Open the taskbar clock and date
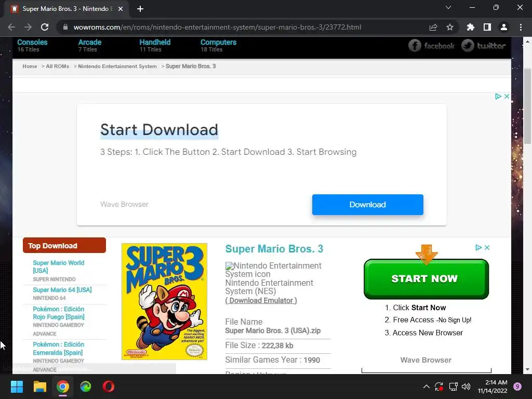The image size is (532, 399). (493, 387)
